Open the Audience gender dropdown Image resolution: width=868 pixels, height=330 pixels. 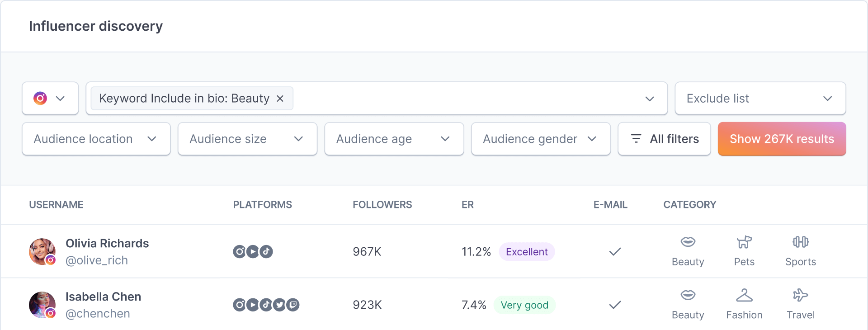[540, 139]
